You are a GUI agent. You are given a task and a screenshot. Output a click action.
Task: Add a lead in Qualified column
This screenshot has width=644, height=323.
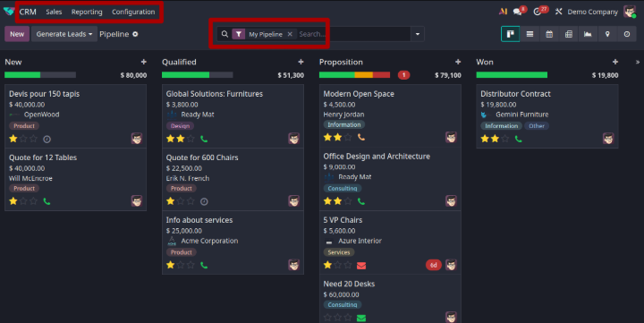(301, 62)
